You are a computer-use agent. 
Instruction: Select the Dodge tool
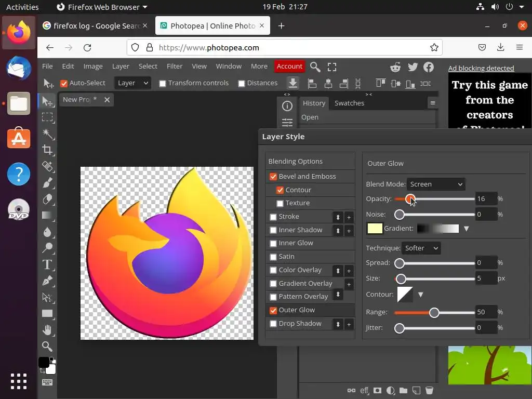[x=47, y=248]
